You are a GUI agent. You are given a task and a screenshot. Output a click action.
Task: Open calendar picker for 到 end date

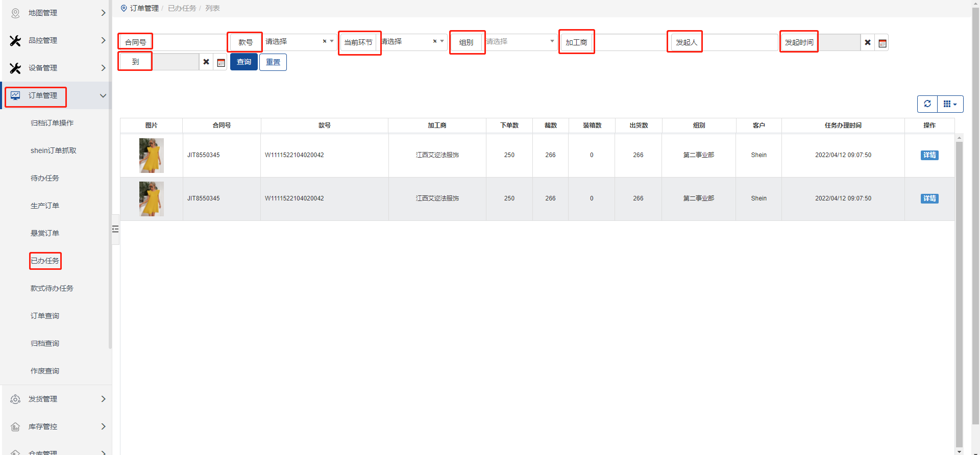point(220,62)
